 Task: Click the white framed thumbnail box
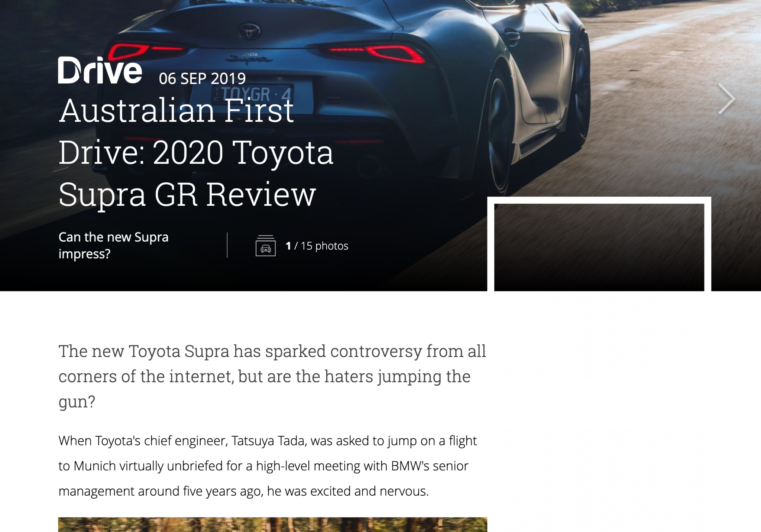click(x=599, y=244)
